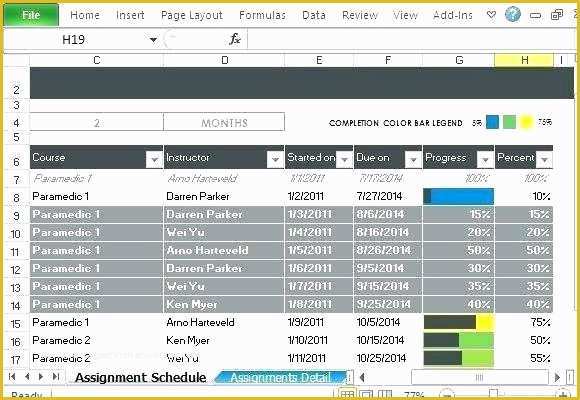Viewport: 580px width, 400px height.
Task: Click the heart-shaped minimize ribbon icon
Action: tap(491, 15)
